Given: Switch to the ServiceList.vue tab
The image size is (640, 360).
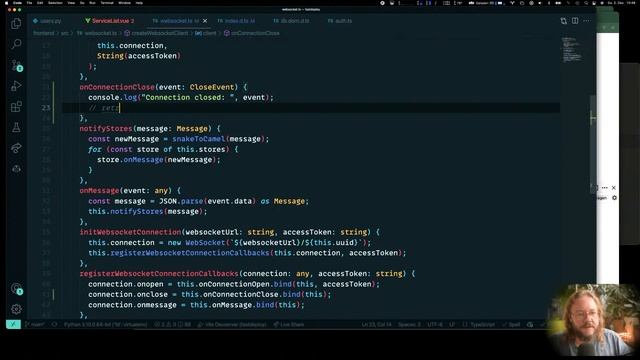Looking at the screenshot, I should coord(109,21).
